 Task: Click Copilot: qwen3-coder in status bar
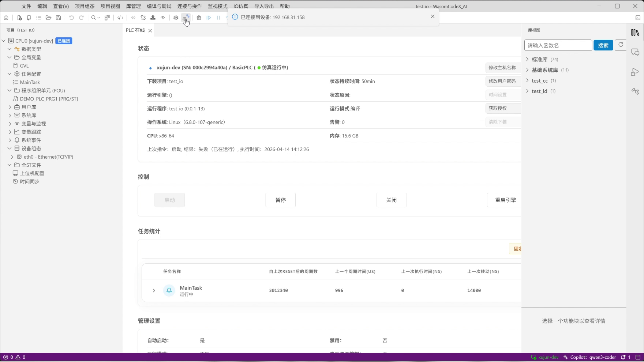pos(590,357)
